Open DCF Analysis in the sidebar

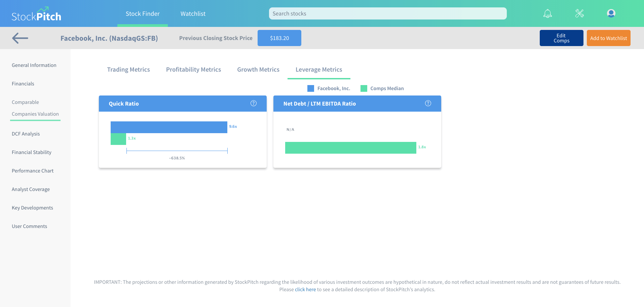tap(26, 134)
